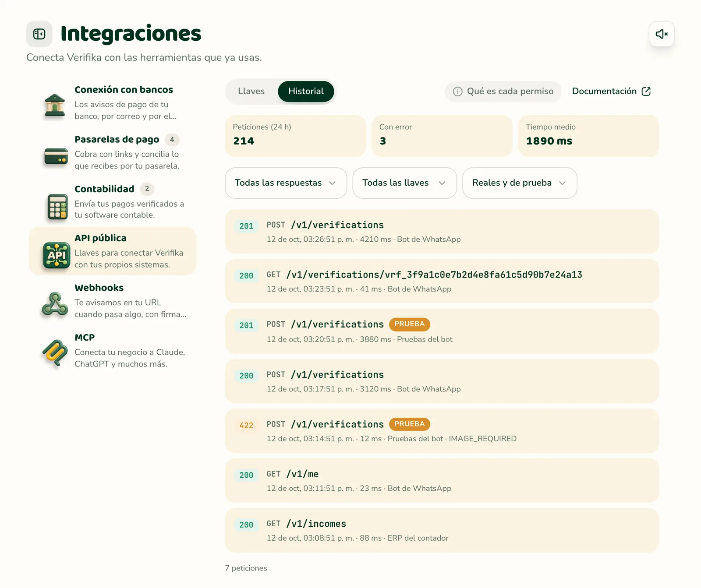Viewport: 701px width, 588px height.
Task: Click the orange 422 status code
Action: tap(246, 426)
